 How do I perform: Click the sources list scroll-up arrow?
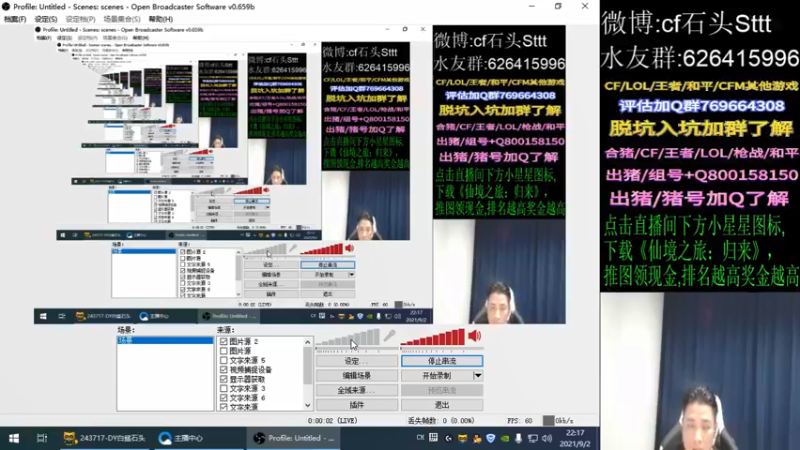pyautogui.click(x=308, y=342)
